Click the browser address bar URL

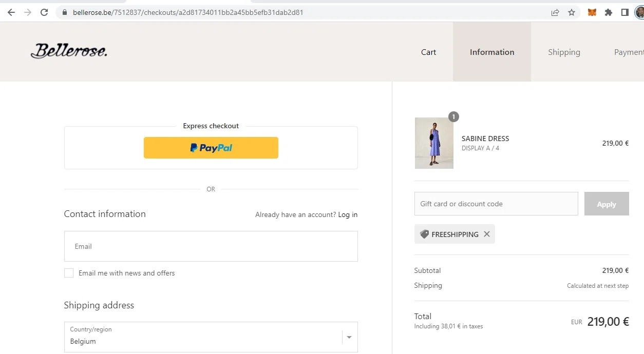[x=188, y=12]
